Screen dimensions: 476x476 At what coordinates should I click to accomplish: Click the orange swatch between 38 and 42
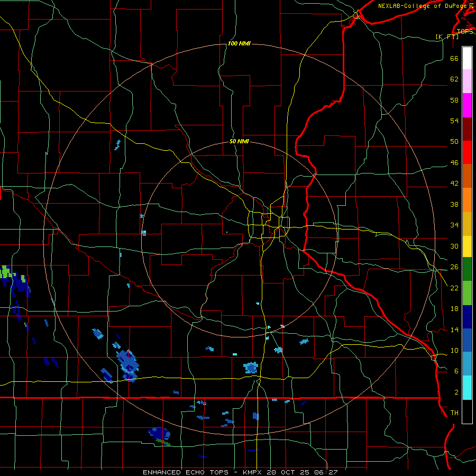click(467, 200)
